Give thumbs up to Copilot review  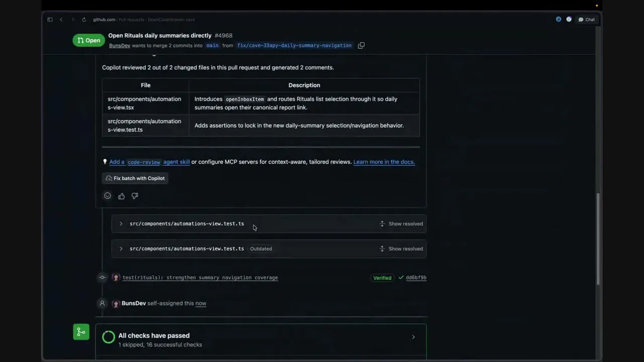click(x=121, y=196)
